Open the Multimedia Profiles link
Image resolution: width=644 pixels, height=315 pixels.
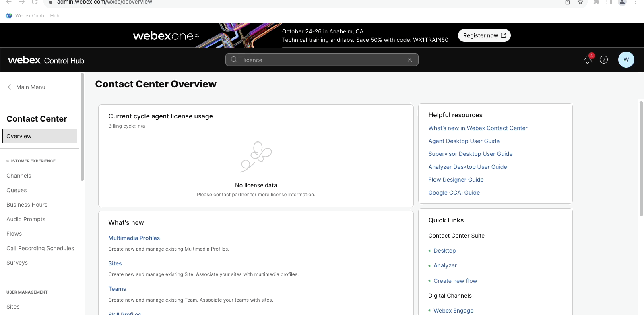pos(134,238)
